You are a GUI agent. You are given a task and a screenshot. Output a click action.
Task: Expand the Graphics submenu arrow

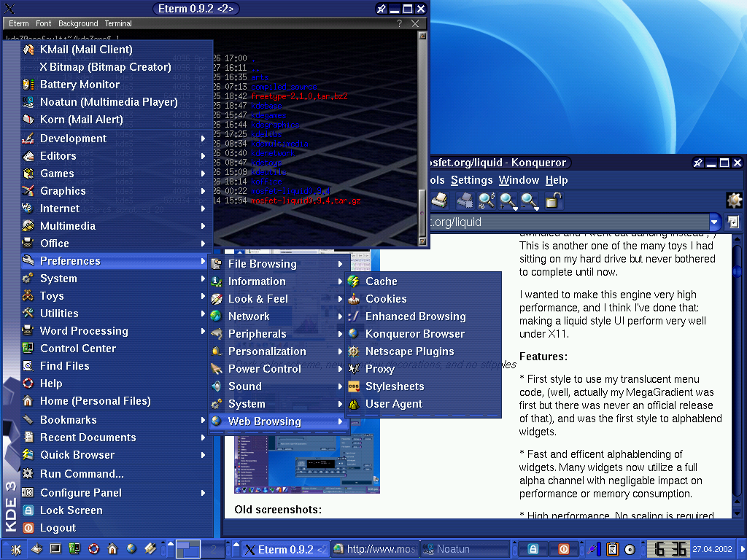pos(204,191)
